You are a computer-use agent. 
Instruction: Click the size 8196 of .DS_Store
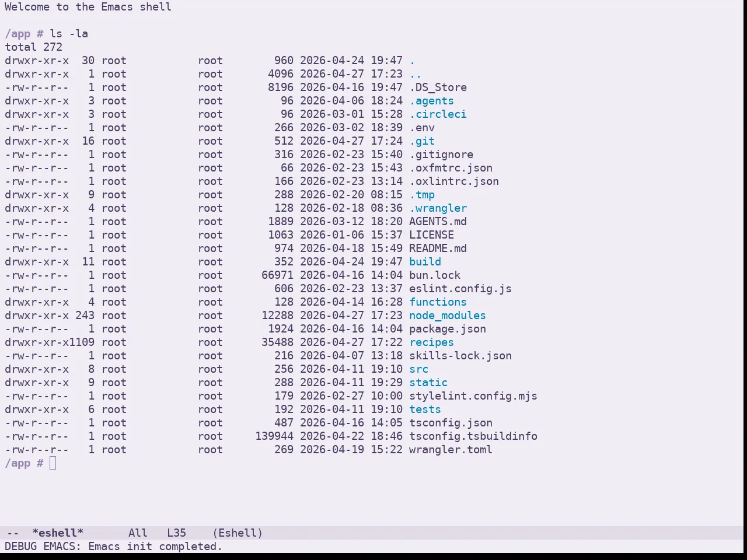(x=281, y=87)
